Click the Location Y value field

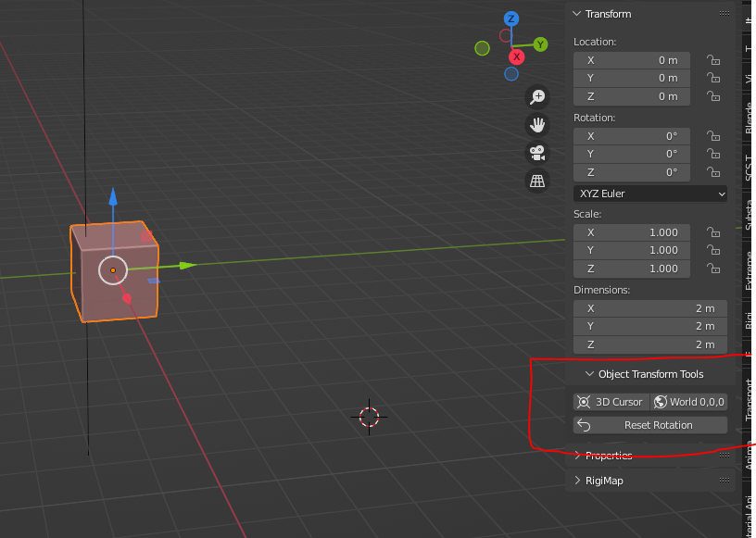(632, 78)
